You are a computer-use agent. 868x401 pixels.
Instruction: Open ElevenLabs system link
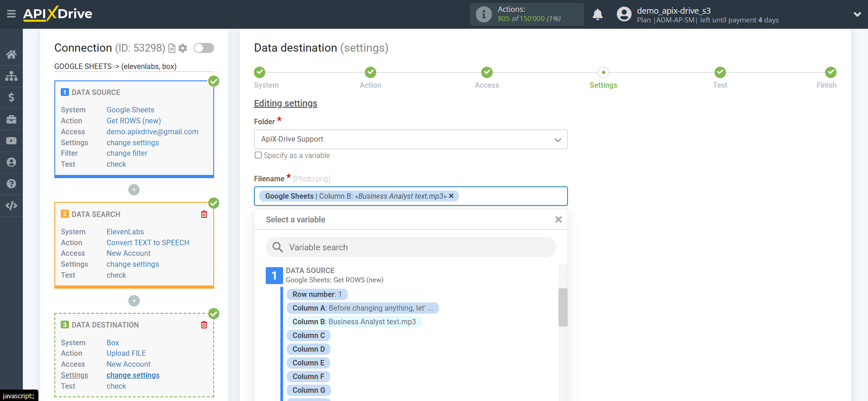pos(125,232)
